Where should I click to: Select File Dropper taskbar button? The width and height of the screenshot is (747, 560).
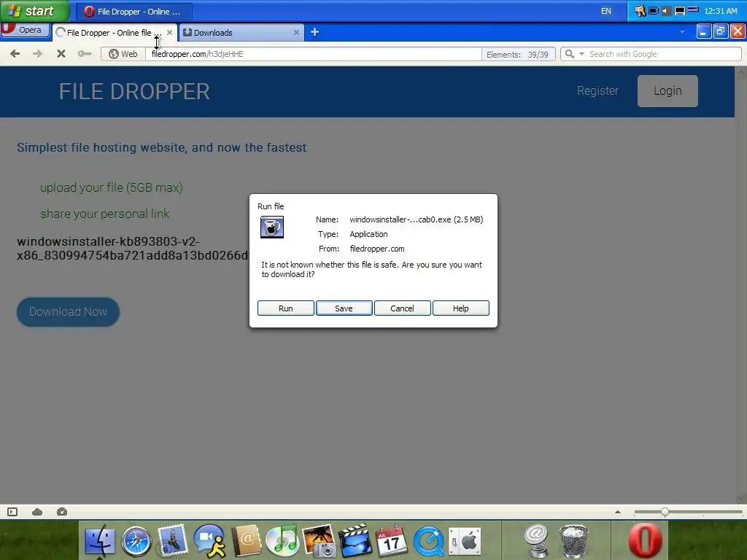point(134,12)
